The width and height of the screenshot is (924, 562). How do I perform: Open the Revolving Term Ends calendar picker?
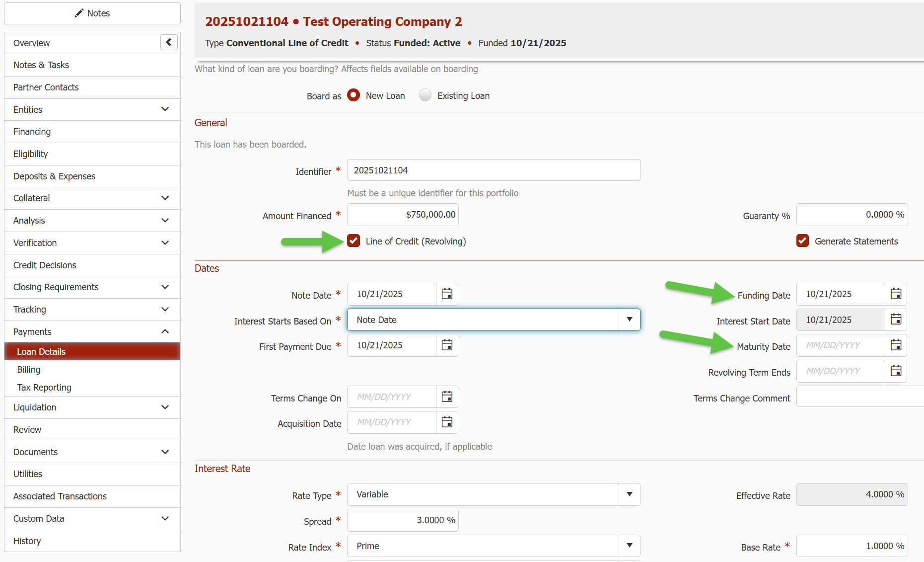pos(896,371)
